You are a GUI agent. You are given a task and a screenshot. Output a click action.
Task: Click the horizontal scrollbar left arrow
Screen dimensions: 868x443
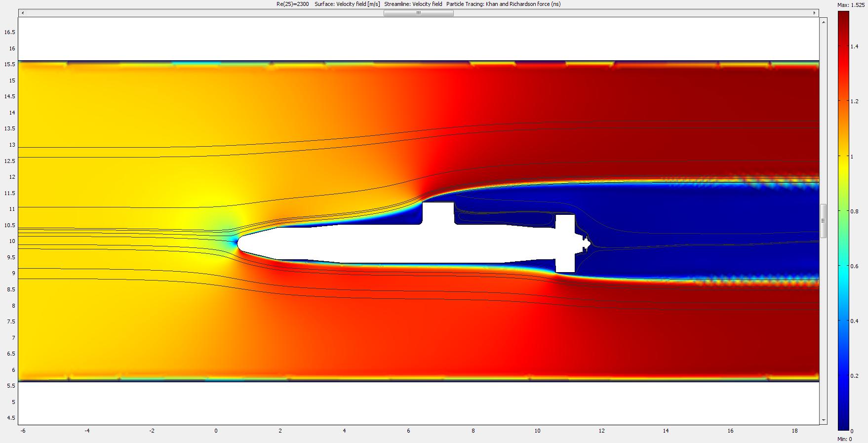click(x=22, y=13)
